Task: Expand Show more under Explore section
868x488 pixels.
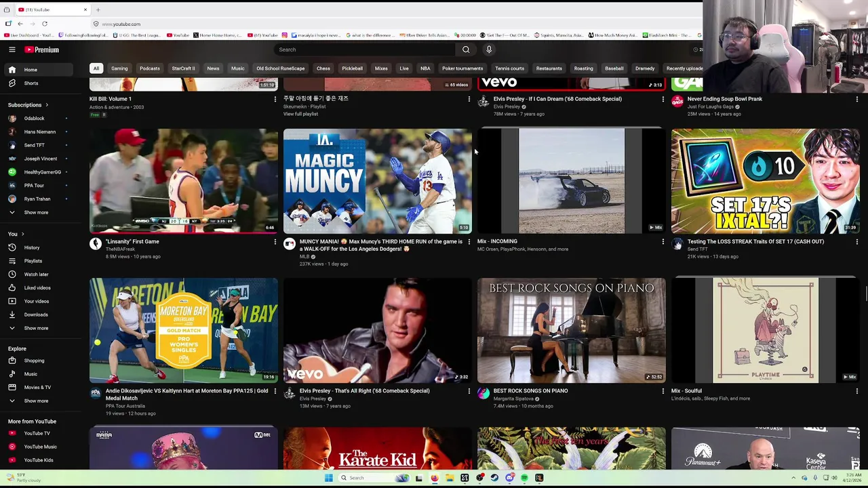Action: point(38,401)
